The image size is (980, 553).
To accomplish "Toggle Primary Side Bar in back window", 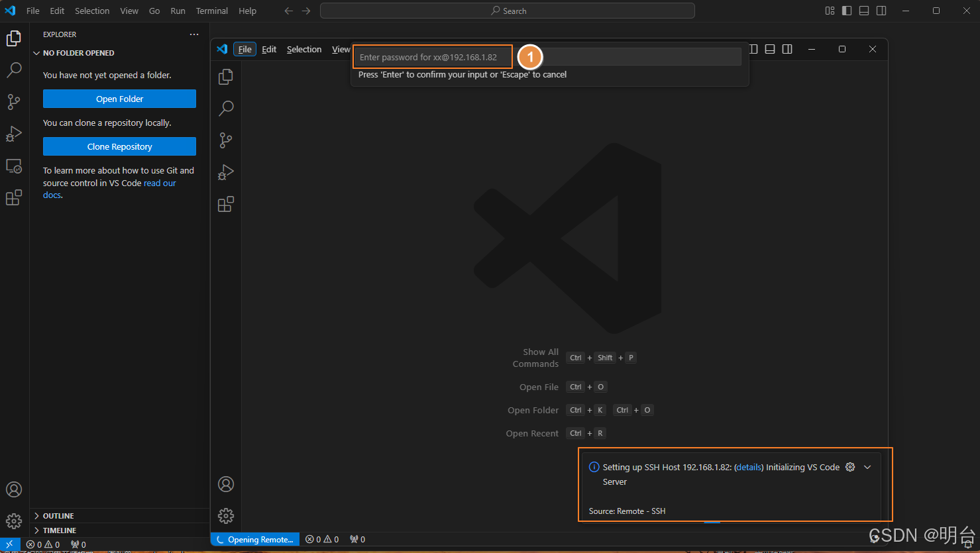I will [847, 11].
